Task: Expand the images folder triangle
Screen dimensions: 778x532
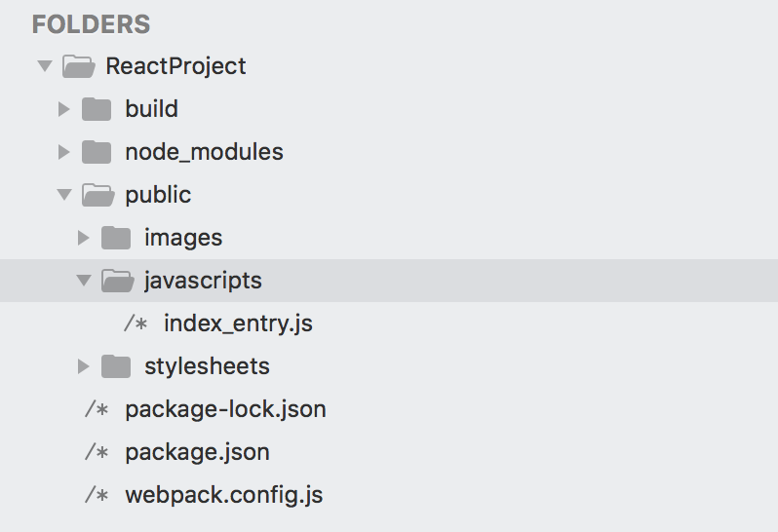Action: pos(84,238)
